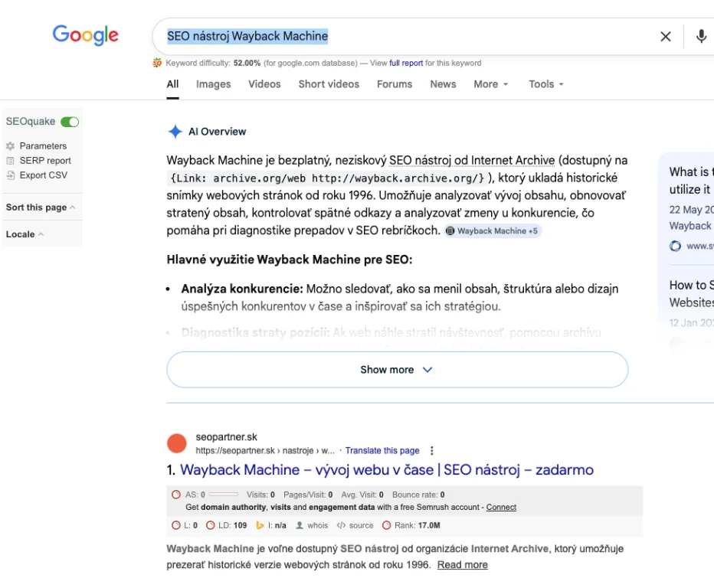Open the More search filters dropdown

[x=490, y=84]
